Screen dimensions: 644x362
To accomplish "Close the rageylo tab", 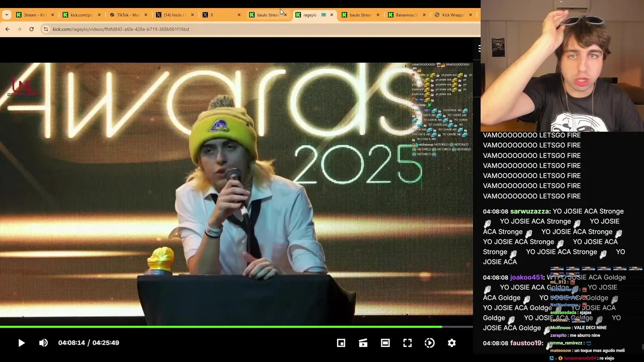I will (332, 15).
